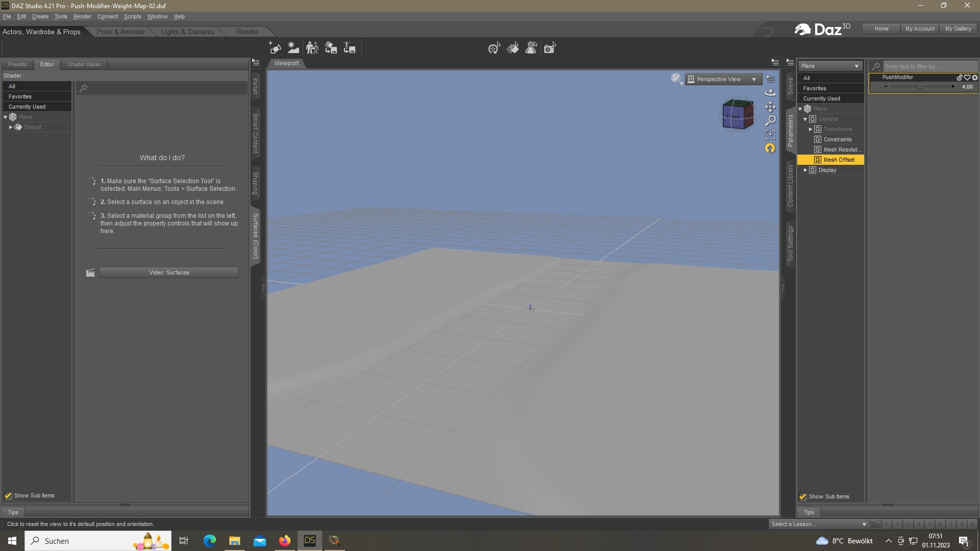Click the parameters filter text field
This screenshot has height=551, width=980.
pos(929,66)
